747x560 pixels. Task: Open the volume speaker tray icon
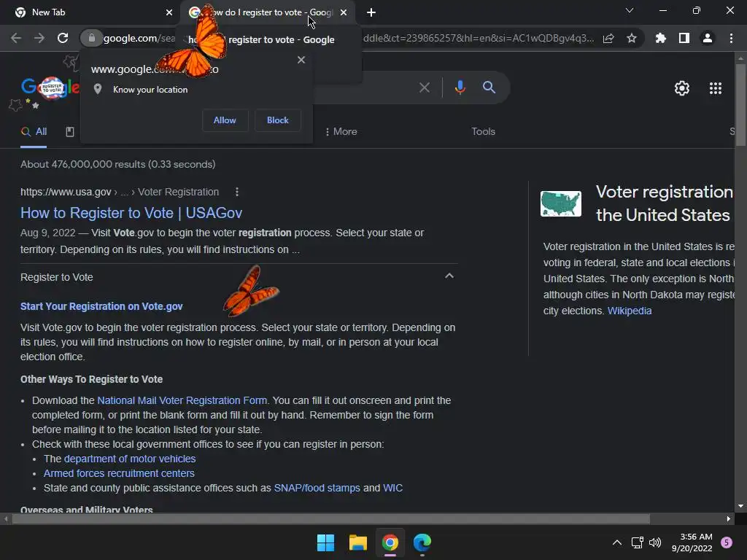tap(655, 542)
